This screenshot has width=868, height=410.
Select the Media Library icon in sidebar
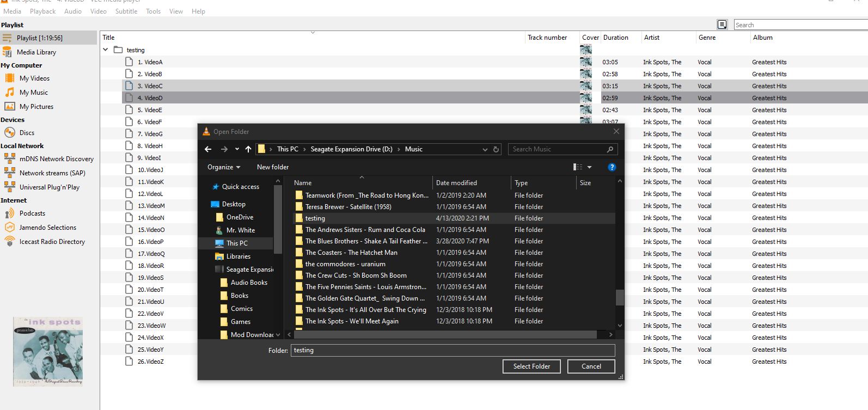pos(8,52)
